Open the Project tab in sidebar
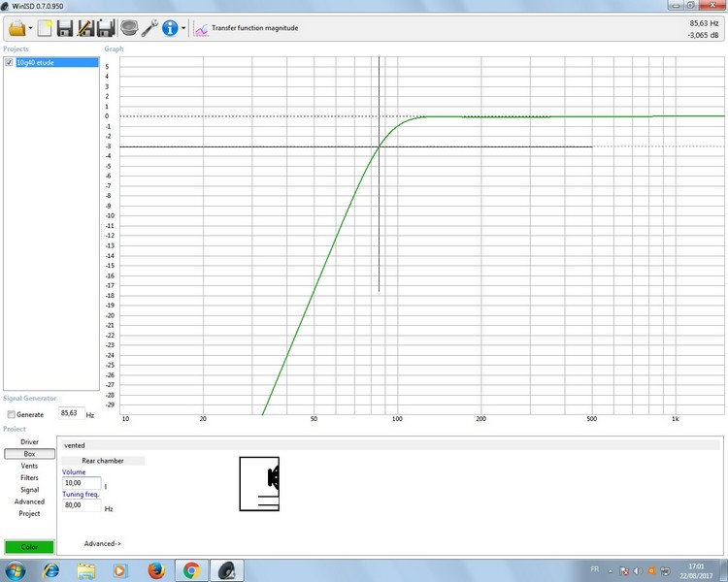 (x=29, y=513)
